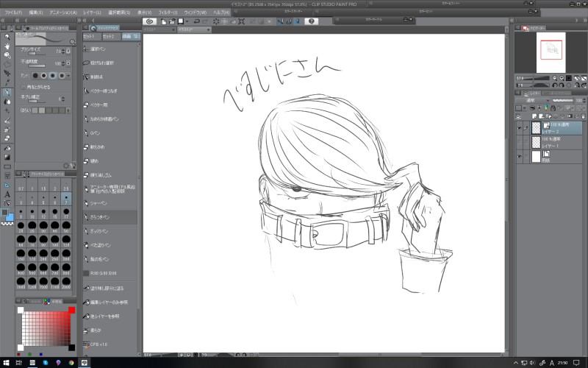
Task: Select the Gradient tool
Action: click(7, 158)
